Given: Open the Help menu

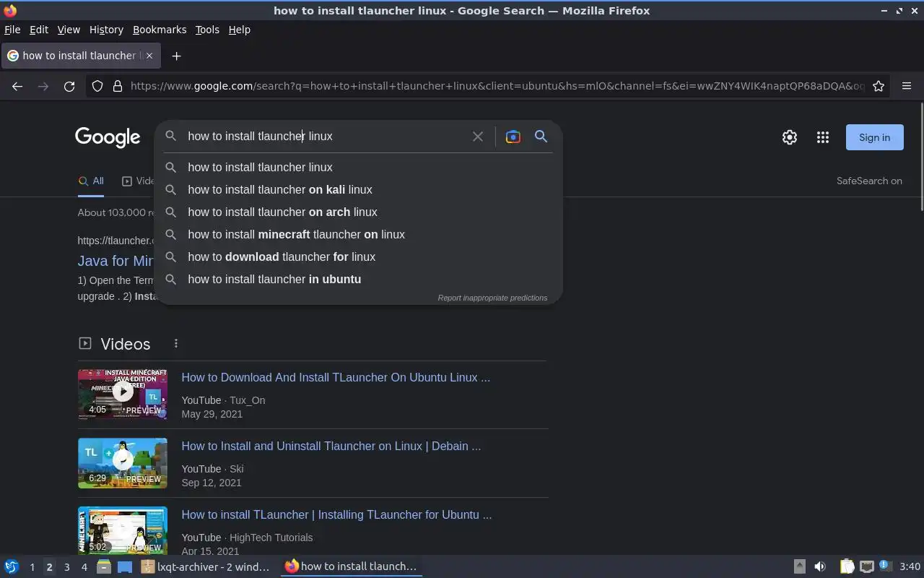Looking at the screenshot, I should click(239, 30).
